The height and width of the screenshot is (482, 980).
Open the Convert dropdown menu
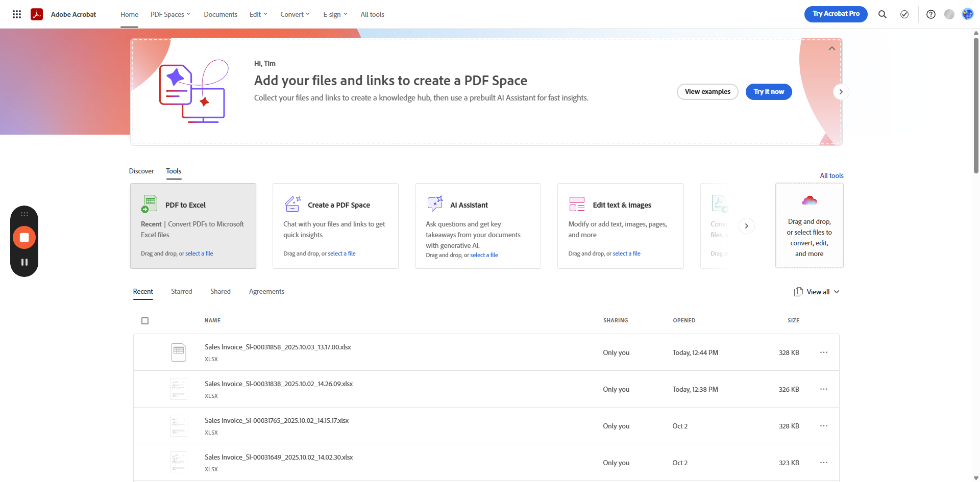click(295, 14)
